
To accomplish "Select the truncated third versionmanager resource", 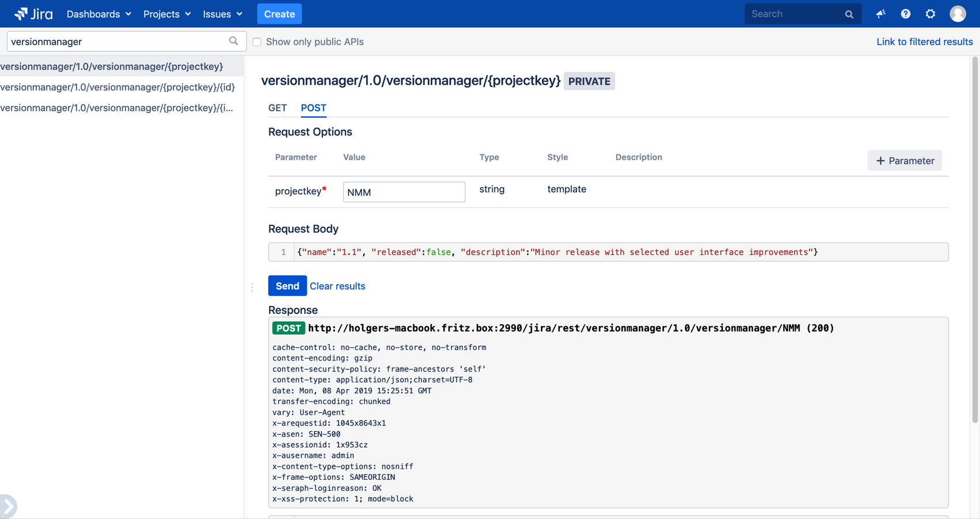I will click(122, 108).
